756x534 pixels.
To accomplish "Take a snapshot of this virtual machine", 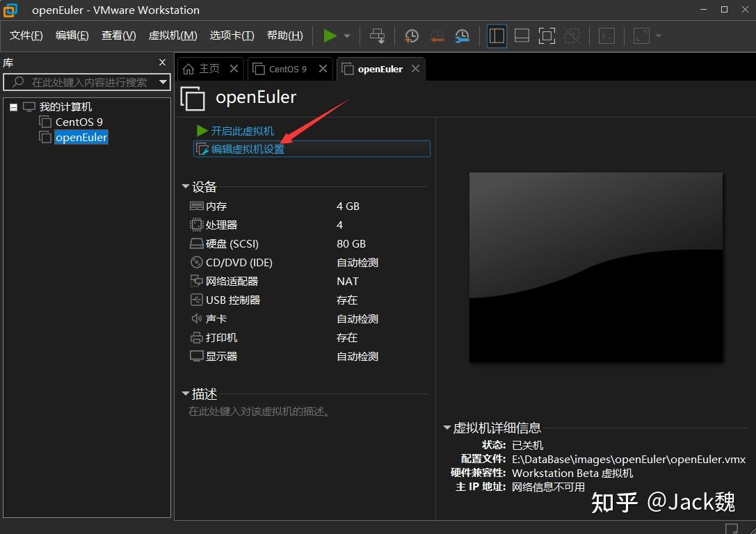I will click(x=411, y=35).
